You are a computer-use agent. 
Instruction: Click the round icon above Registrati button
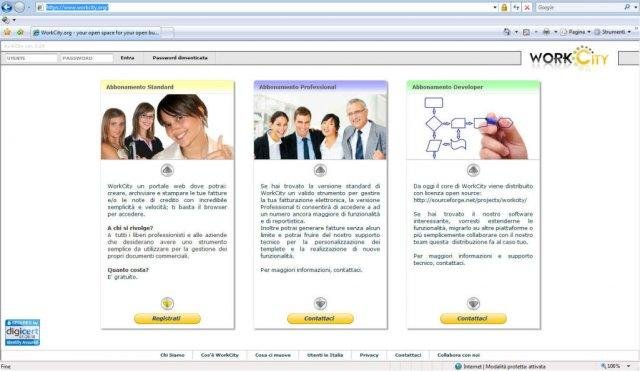167,303
